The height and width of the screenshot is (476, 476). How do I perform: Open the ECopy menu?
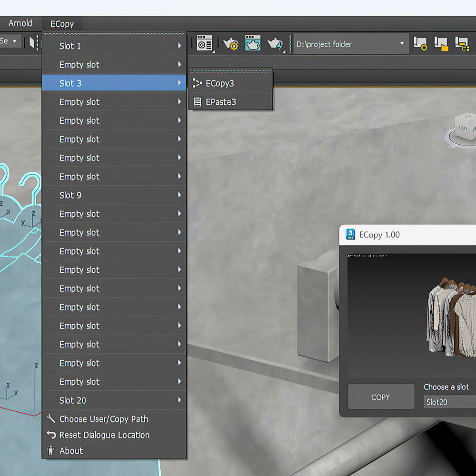[x=62, y=24]
